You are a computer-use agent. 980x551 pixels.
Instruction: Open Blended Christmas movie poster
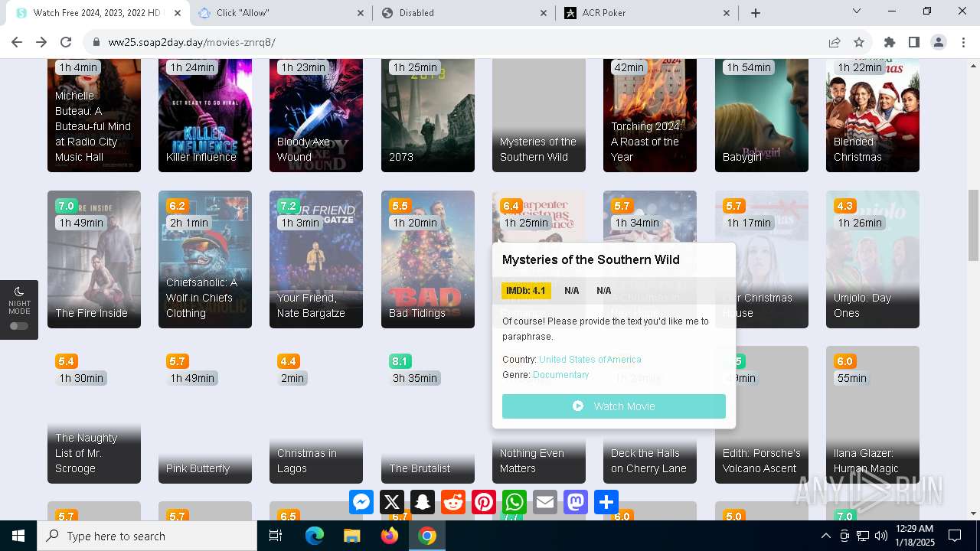tap(873, 115)
